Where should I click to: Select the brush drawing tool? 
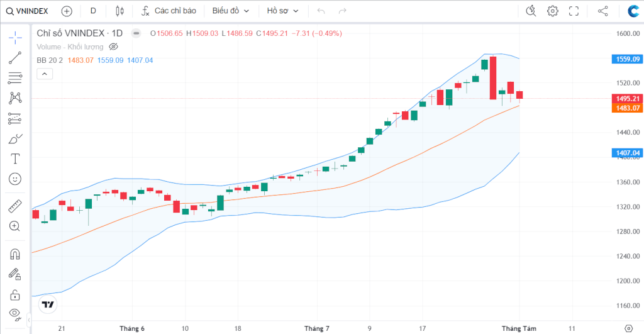(x=15, y=139)
